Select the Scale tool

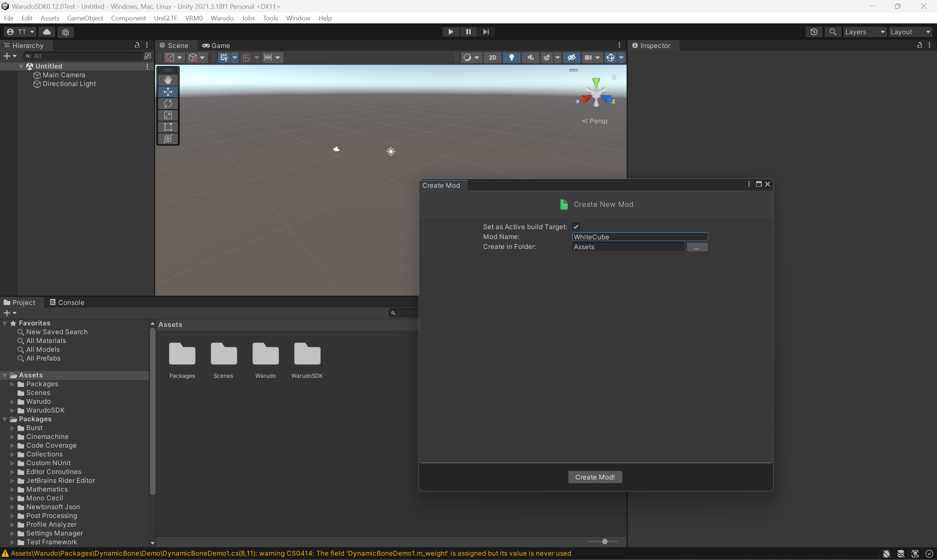tap(168, 115)
